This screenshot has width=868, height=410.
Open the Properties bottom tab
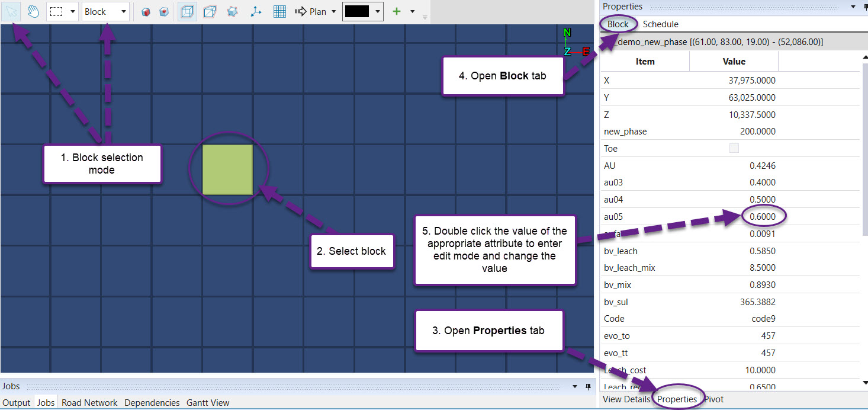(677, 399)
